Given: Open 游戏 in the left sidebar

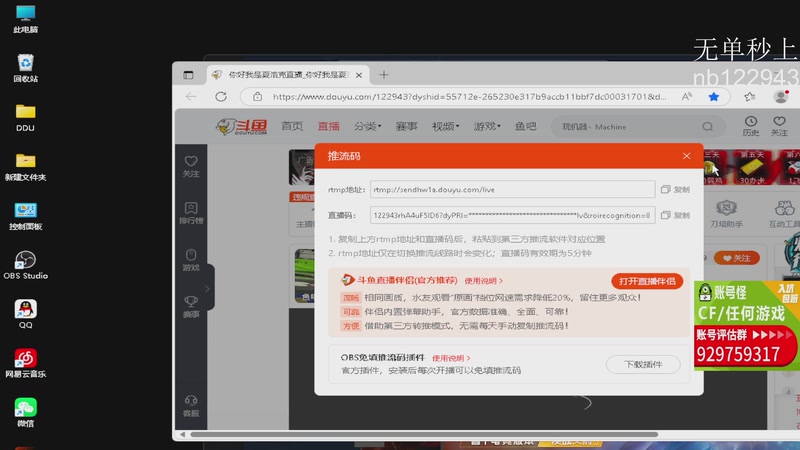Looking at the screenshot, I should pos(191,260).
